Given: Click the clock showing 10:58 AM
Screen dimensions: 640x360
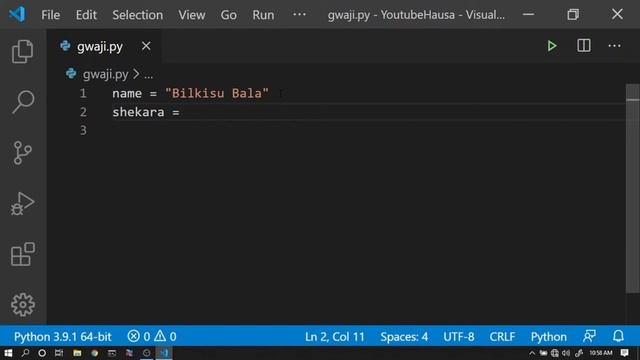Looking at the screenshot, I should coord(600,353).
